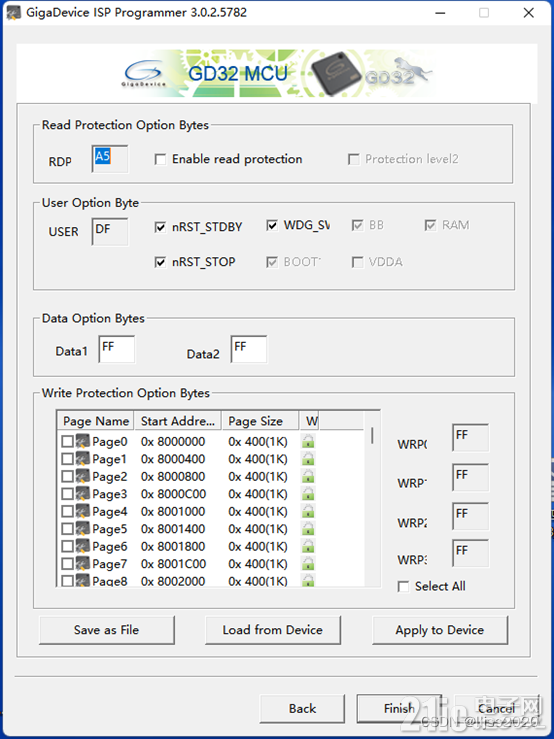
Task: Click the chip icon beside Page2
Action: click(x=83, y=476)
